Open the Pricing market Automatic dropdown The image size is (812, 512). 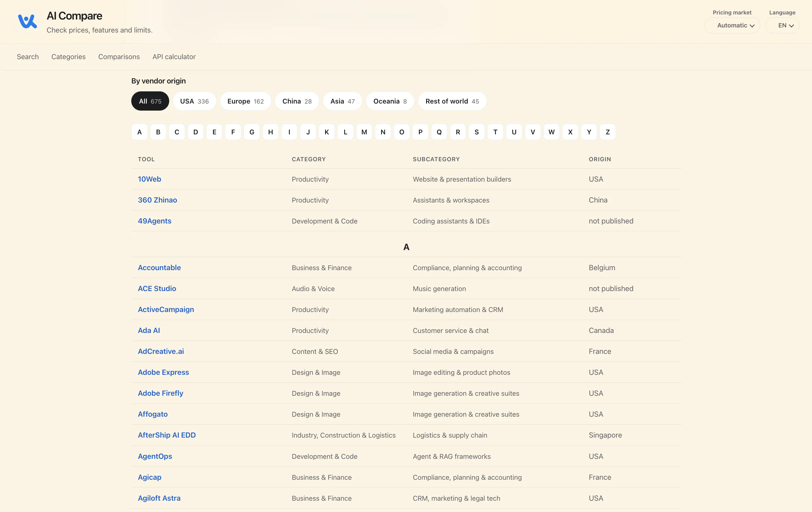point(732,25)
